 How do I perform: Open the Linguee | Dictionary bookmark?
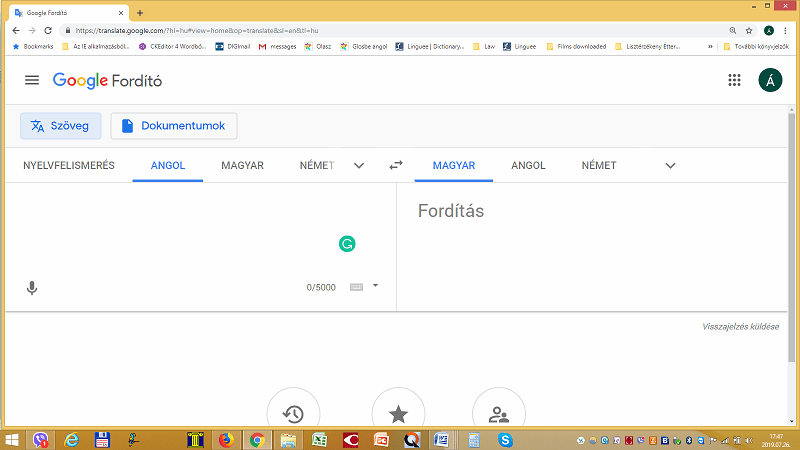click(x=430, y=46)
